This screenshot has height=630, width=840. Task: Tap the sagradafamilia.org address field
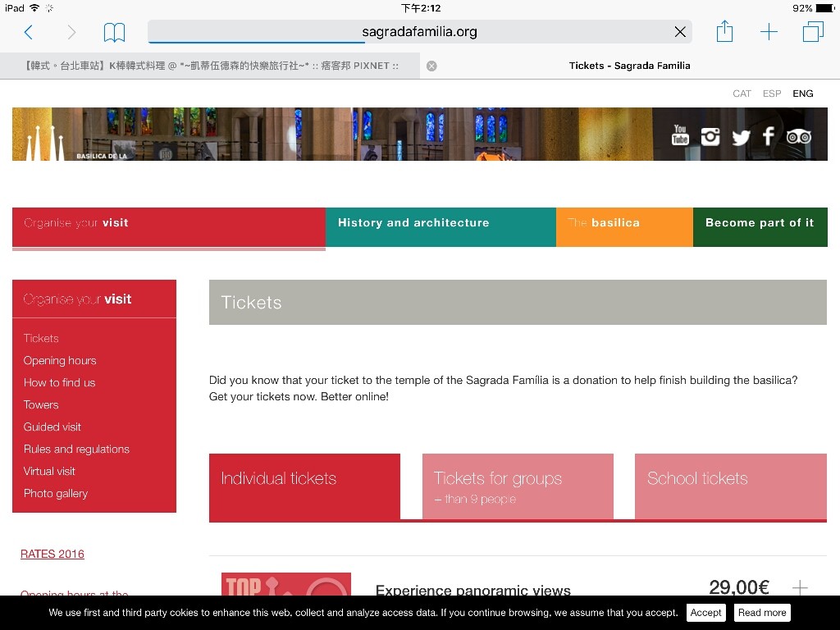(419, 32)
